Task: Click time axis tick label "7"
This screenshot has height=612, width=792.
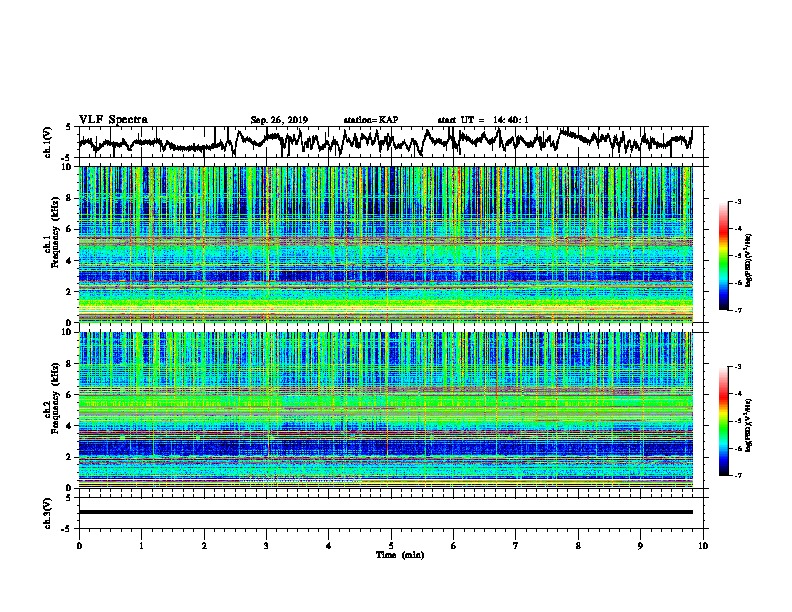Action: 516,546
